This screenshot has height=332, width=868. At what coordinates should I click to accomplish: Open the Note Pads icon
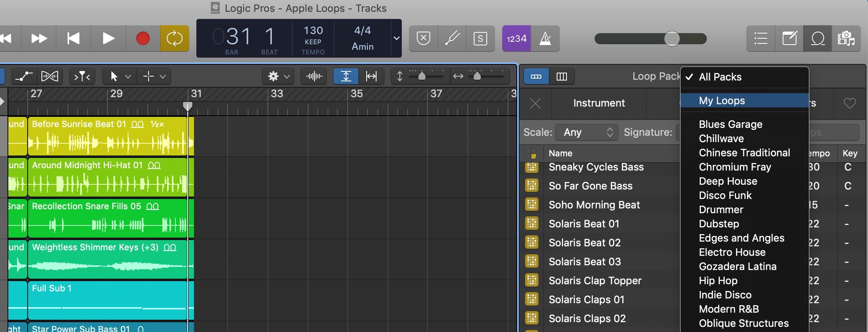point(789,39)
